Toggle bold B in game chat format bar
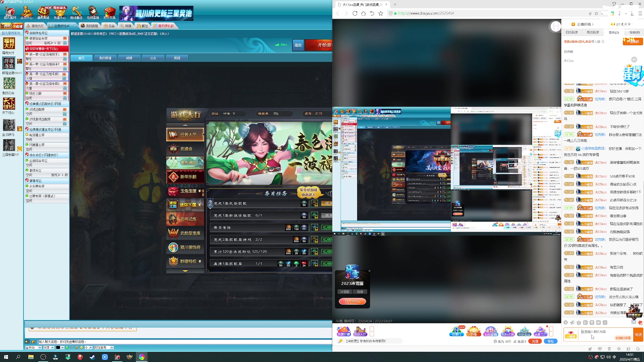Image resolution: width=644 pixels, height=362 pixels. coord(67,348)
